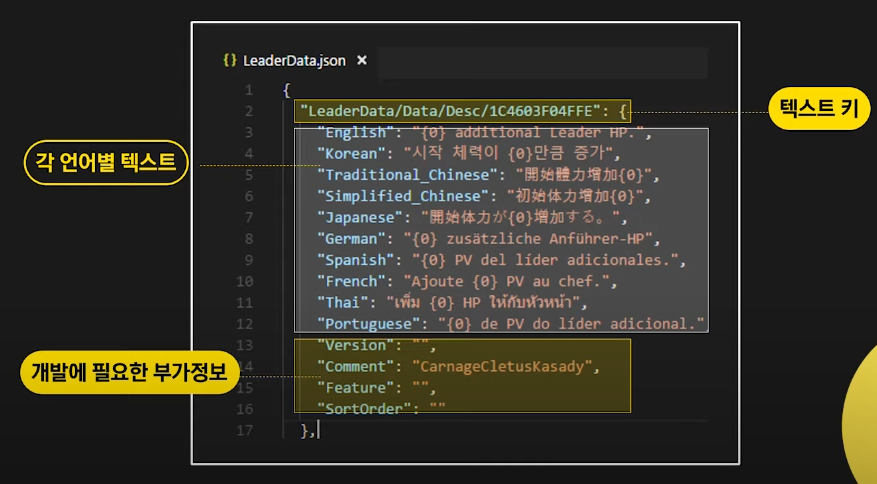Click the "Thai" key

click(x=343, y=303)
